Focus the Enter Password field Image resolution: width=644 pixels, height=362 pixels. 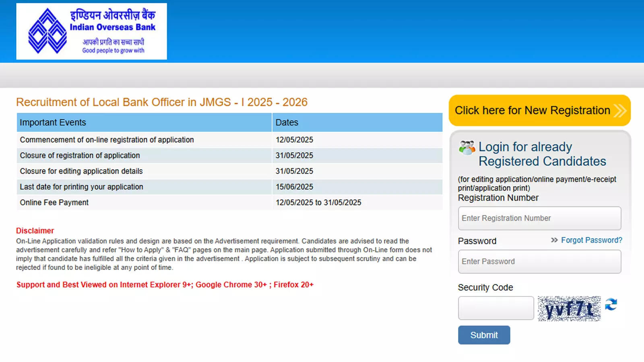[539, 261]
